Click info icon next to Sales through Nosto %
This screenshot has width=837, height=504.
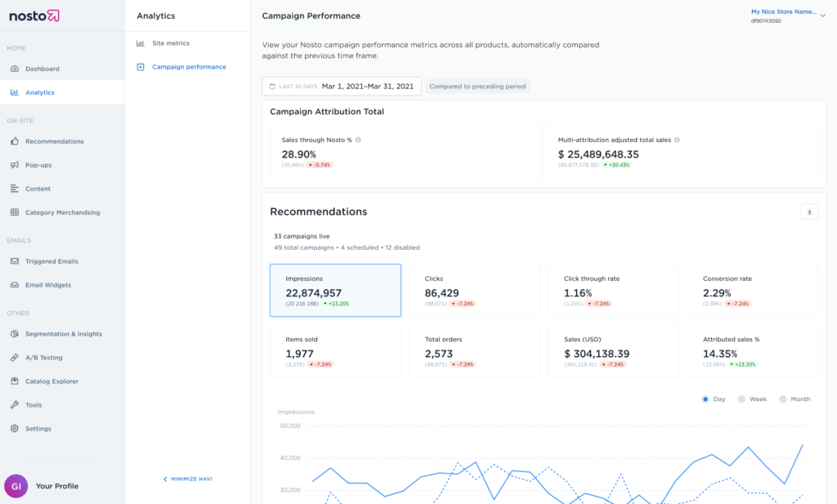[x=358, y=140]
